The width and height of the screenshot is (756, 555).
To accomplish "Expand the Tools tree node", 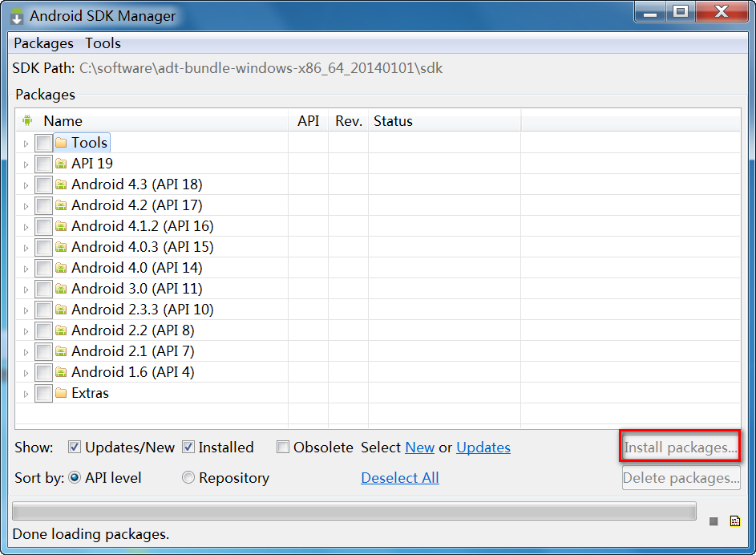I will tap(26, 144).
